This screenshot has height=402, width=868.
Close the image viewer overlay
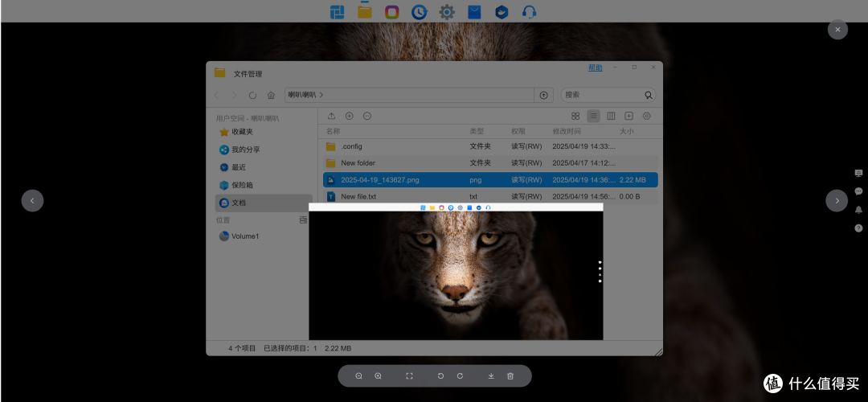click(837, 30)
